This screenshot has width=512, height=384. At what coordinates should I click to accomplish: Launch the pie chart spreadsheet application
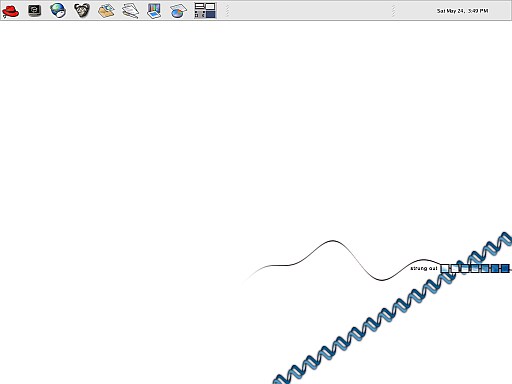pyautogui.click(x=178, y=10)
